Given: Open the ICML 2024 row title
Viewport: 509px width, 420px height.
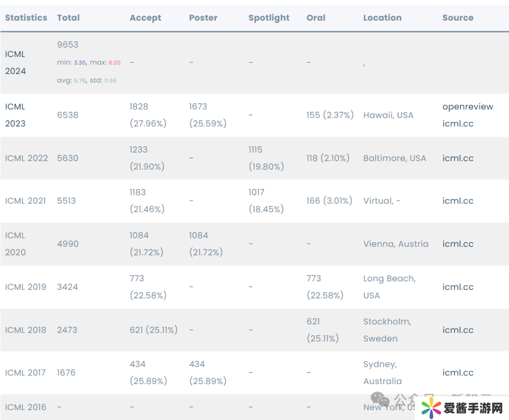Looking at the screenshot, I should 15,62.
